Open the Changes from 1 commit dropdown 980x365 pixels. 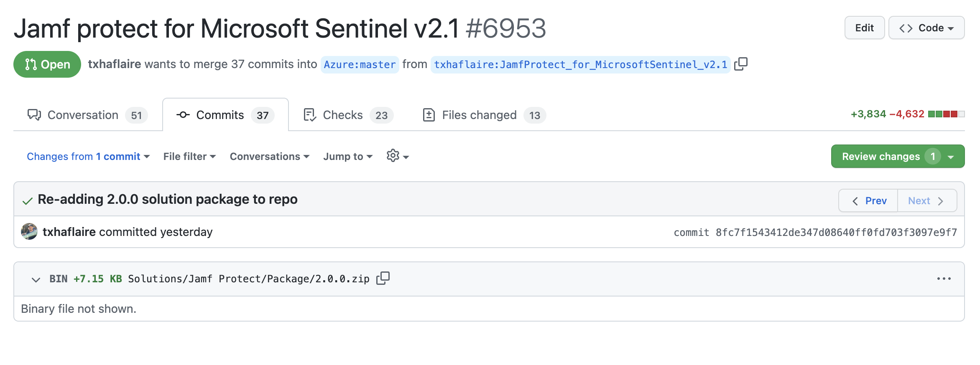88,157
